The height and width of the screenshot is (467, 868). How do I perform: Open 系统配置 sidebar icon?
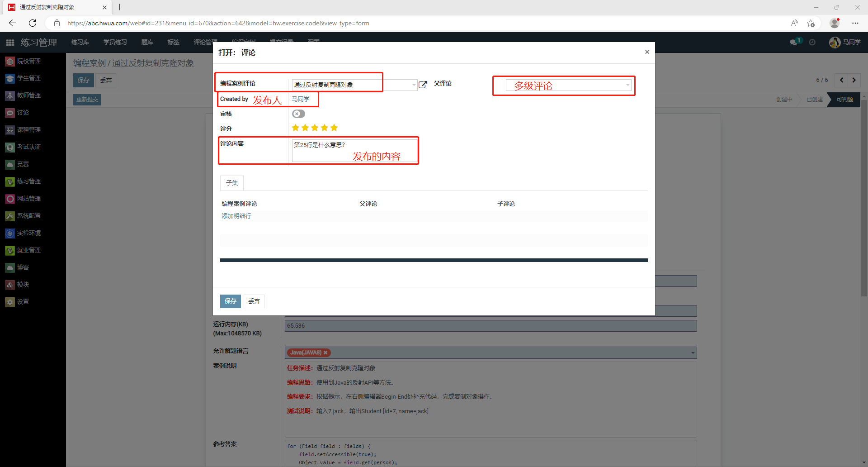click(10, 216)
